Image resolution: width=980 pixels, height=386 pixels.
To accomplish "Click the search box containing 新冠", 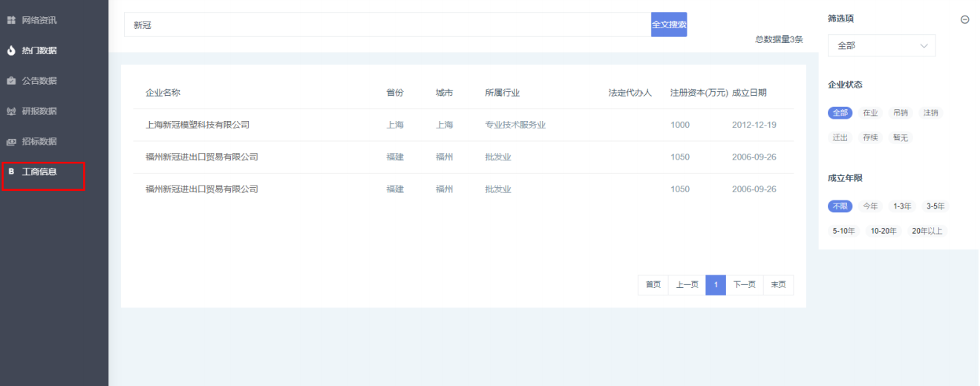I will (x=386, y=24).
